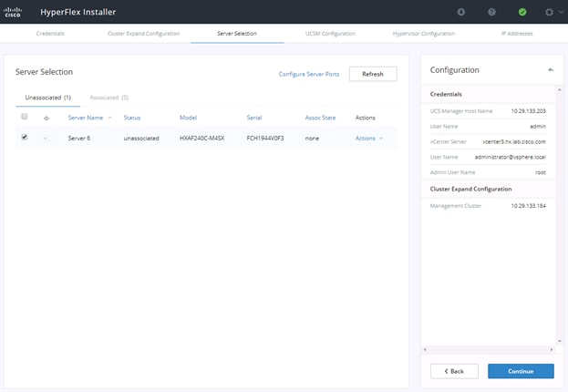The width and height of the screenshot is (568, 392).
Task: Toggle the select-all servers checkbox
Action: [25, 117]
